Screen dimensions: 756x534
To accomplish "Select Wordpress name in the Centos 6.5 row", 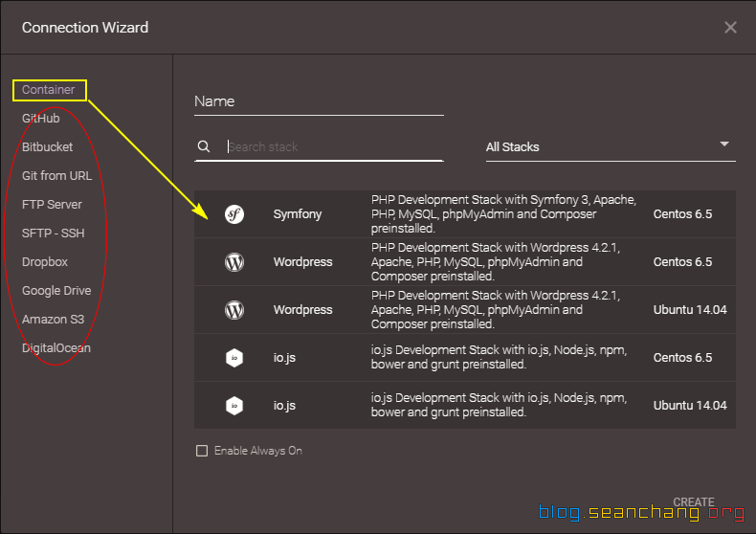I will point(302,261).
